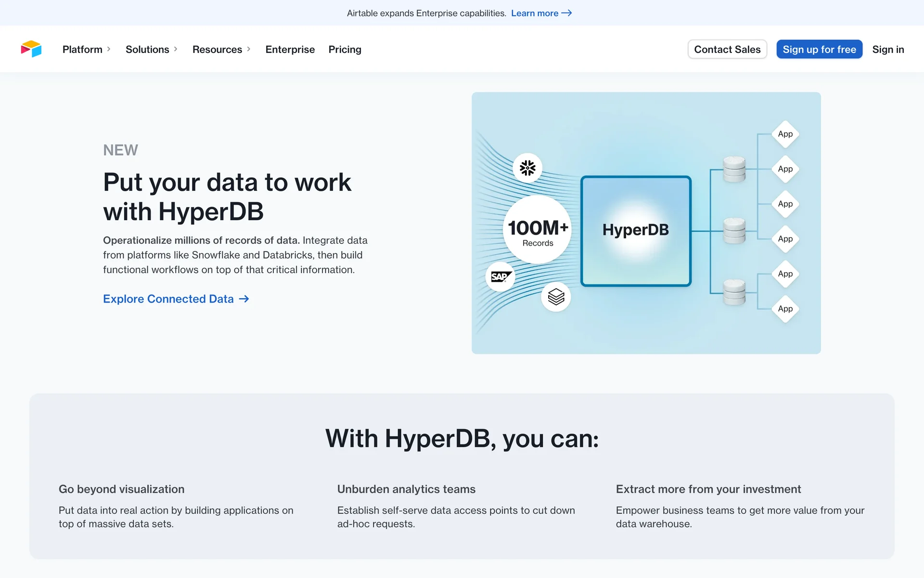Open the Enterprise nav item
Image resolution: width=924 pixels, height=578 pixels.
pos(290,49)
